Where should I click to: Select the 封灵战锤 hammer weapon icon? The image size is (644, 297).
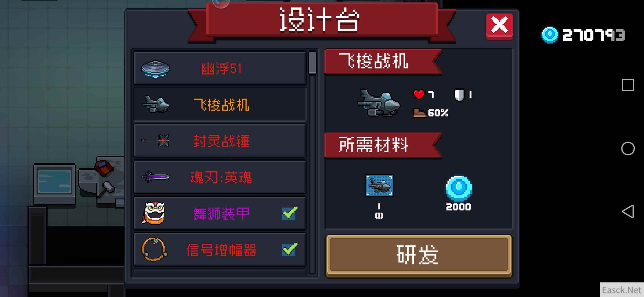pos(156,141)
